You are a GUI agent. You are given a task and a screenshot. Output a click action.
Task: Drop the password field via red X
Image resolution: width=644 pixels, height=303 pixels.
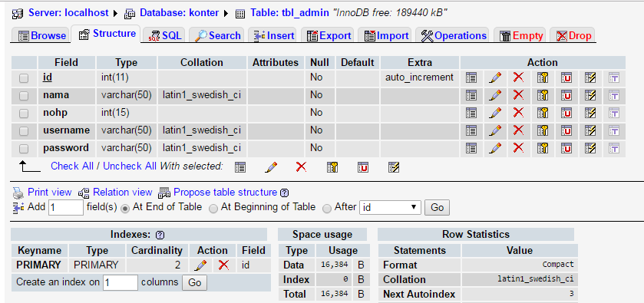click(519, 148)
